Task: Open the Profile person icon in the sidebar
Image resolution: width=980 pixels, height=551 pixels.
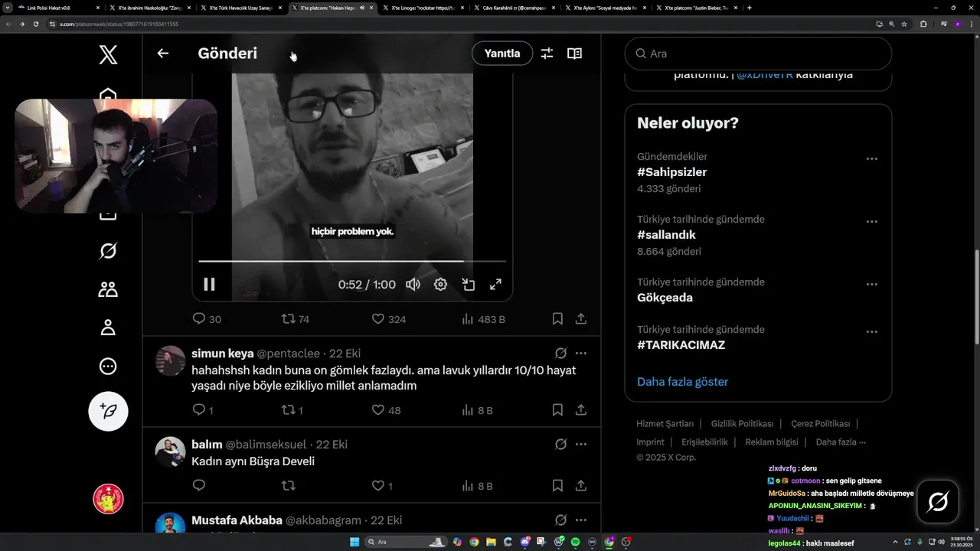Action: coord(108,328)
